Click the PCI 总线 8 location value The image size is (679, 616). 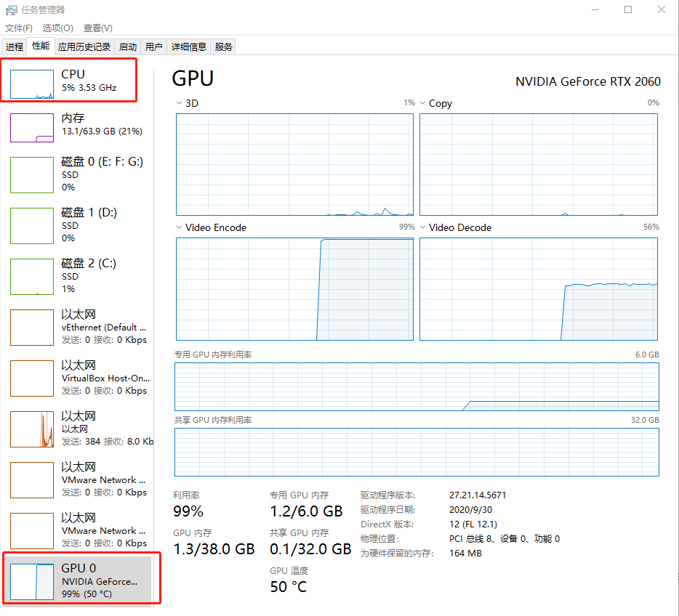(504, 538)
